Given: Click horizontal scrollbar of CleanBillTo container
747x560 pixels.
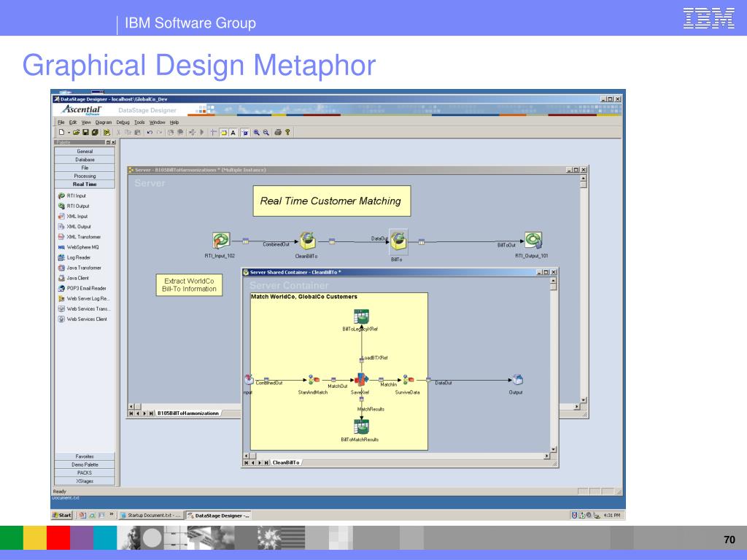Looking at the screenshot, I should point(396,456).
